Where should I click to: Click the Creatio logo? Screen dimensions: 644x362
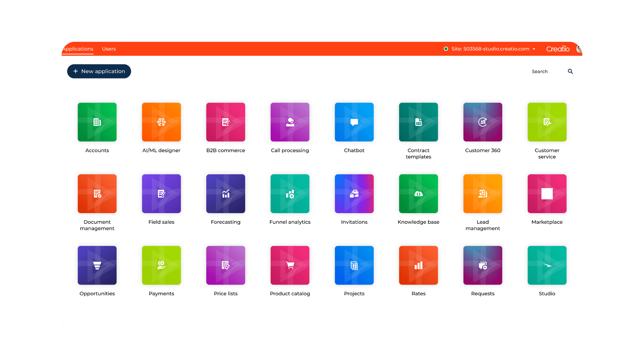(x=558, y=49)
